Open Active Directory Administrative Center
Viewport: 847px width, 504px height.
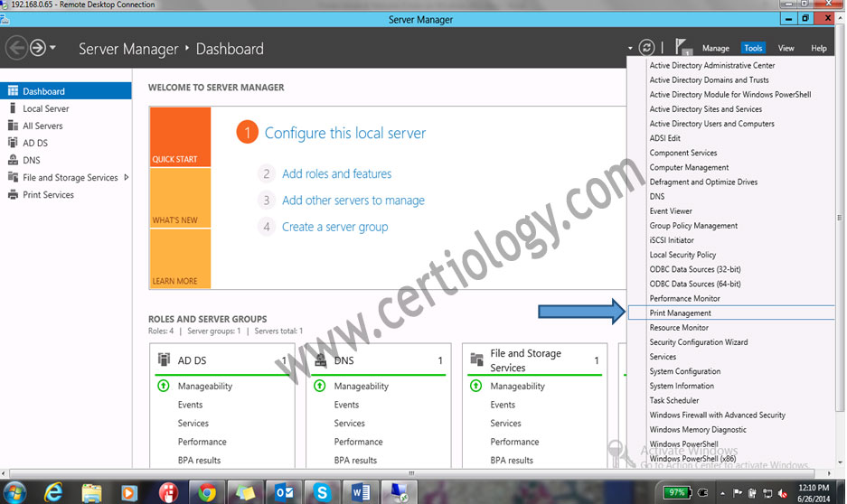(712, 65)
